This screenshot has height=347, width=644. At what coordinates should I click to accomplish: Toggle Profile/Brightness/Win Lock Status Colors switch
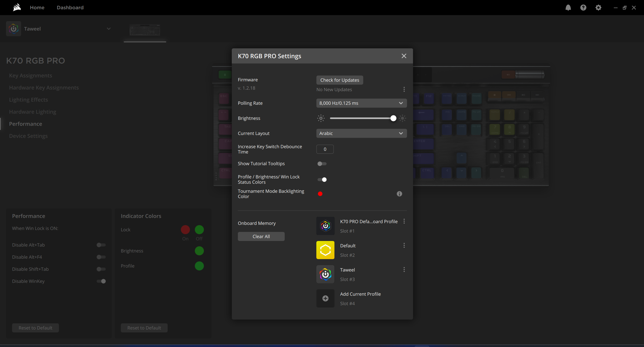point(322,180)
